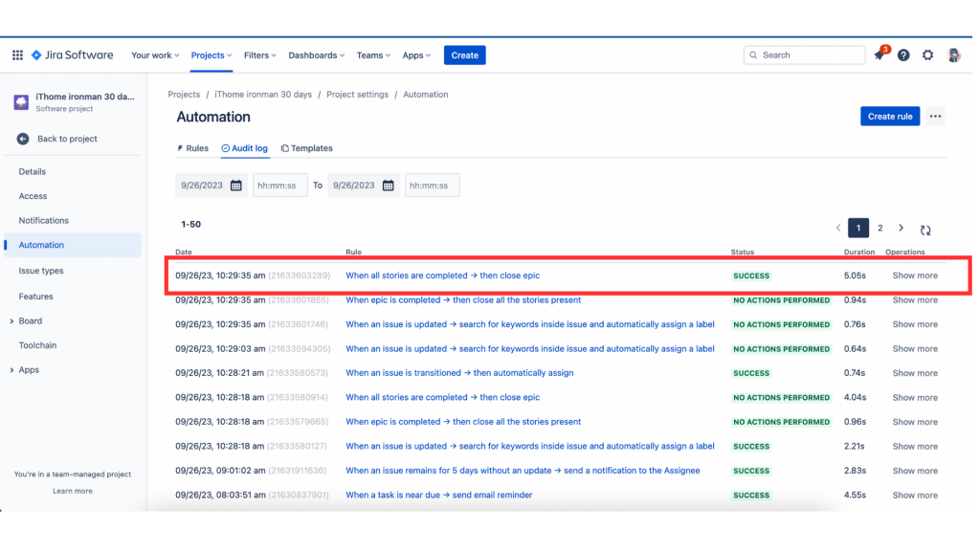Go to the next page arrow
Screen dimensions: 980x551
point(901,228)
